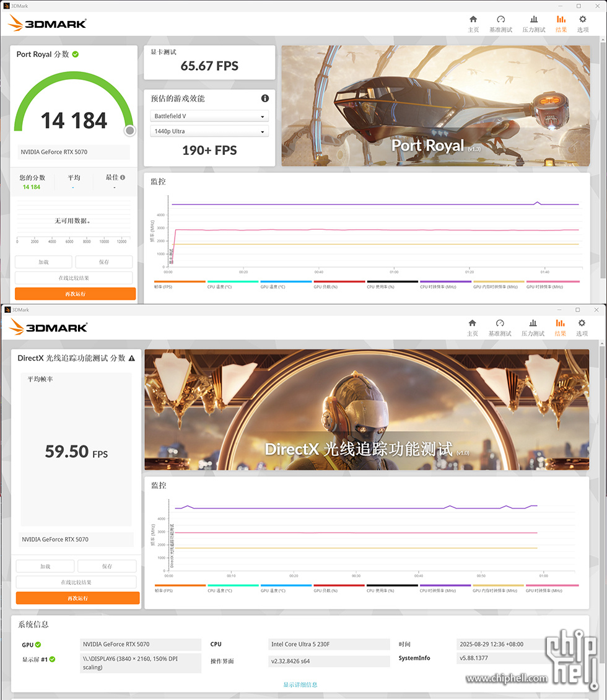This screenshot has width=607, height=700.
Task: Toggle FPS orange legend in bottom monitoring chart
Action: (x=180, y=588)
